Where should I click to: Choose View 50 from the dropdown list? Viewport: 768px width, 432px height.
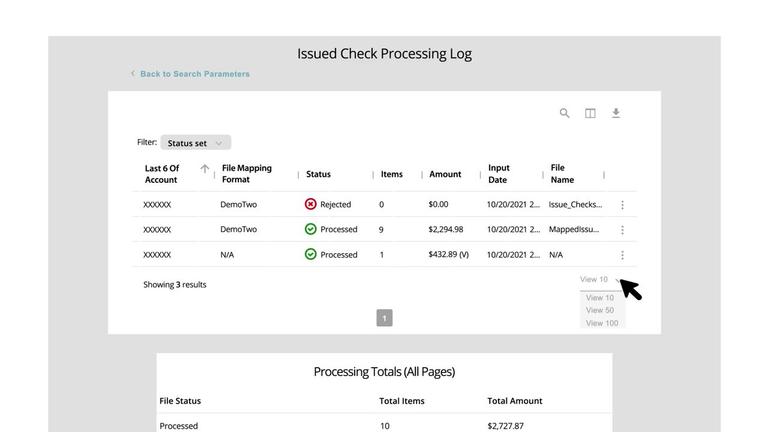pyautogui.click(x=600, y=310)
